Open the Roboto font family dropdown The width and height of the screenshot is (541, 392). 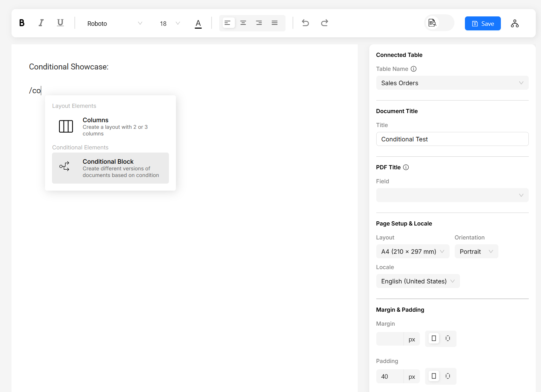point(115,23)
